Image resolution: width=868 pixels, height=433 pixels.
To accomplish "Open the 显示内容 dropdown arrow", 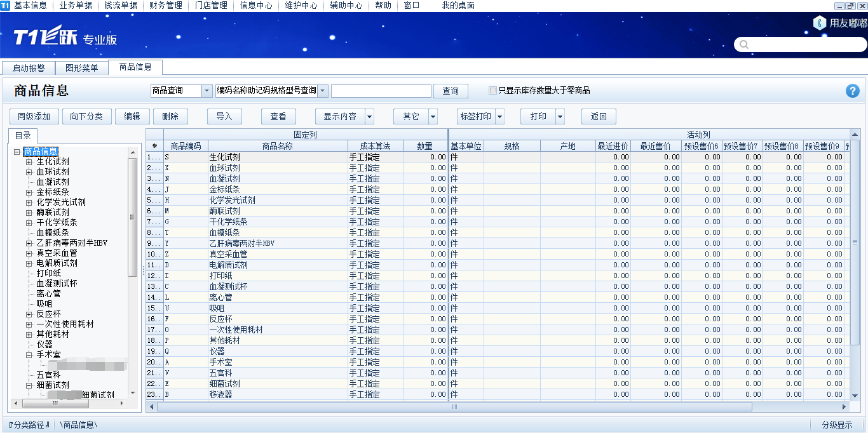I will pos(369,117).
